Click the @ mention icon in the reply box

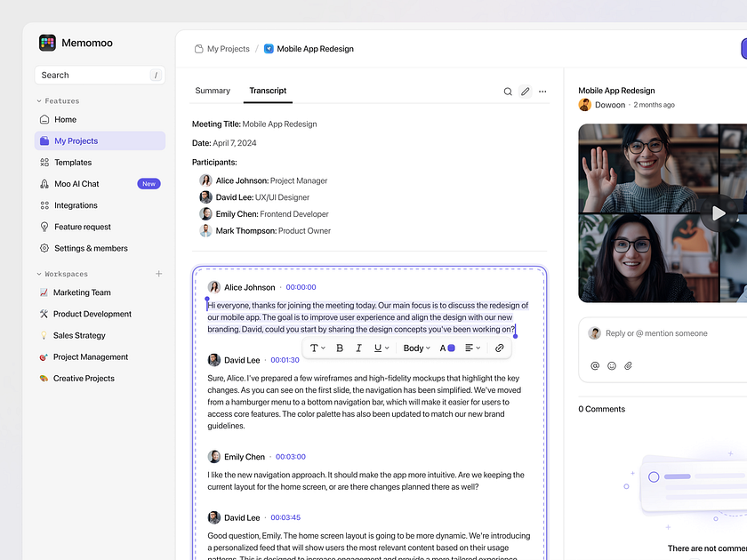click(x=595, y=365)
